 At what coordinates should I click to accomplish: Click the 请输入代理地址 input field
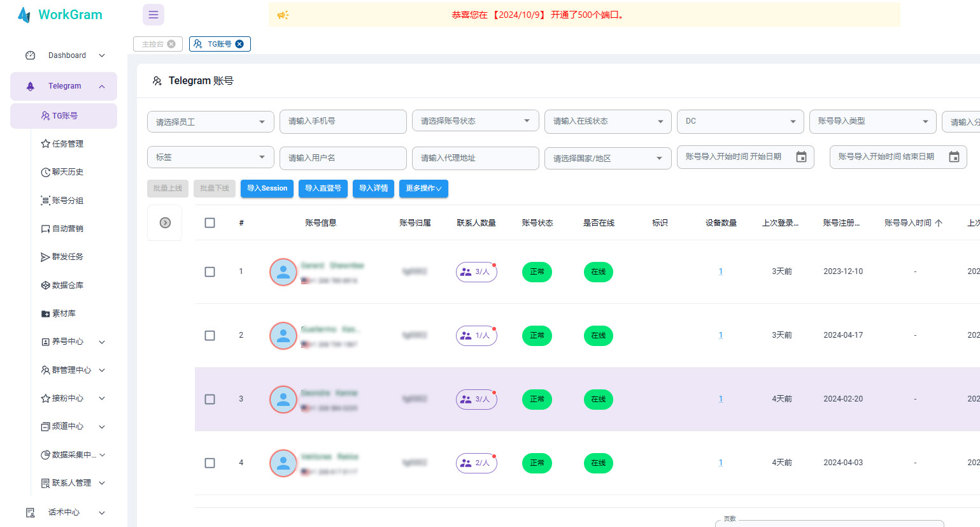coord(476,158)
